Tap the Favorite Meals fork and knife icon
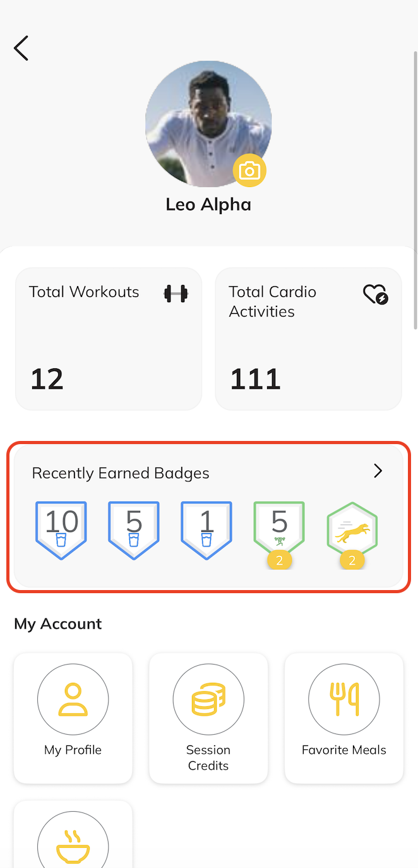The width and height of the screenshot is (418, 868). point(344,699)
